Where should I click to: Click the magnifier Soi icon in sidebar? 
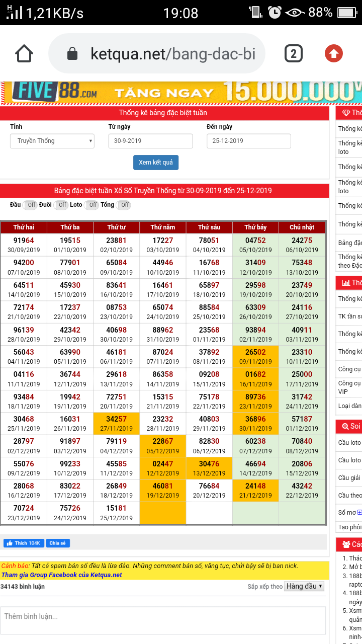point(345,426)
